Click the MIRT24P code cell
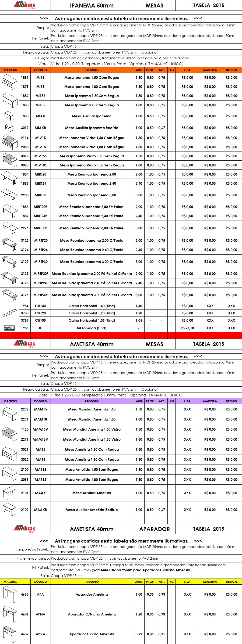Viewport: 242px width, 644px height. [40, 216]
